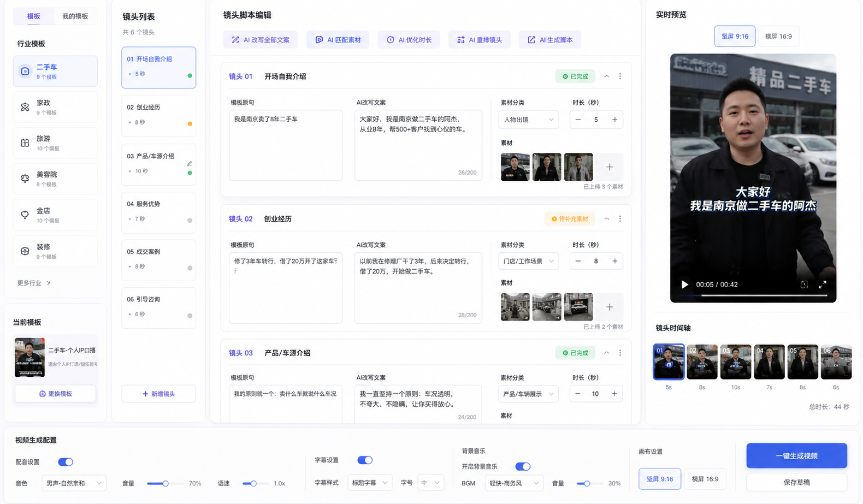Click AI 匹配素材 toolbar button
The image size is (863, 504).
[x=338, y=40]
